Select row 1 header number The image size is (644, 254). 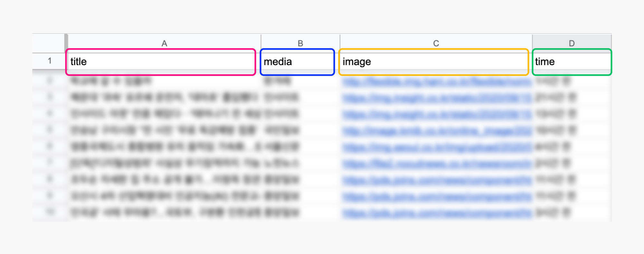point(50,61)
